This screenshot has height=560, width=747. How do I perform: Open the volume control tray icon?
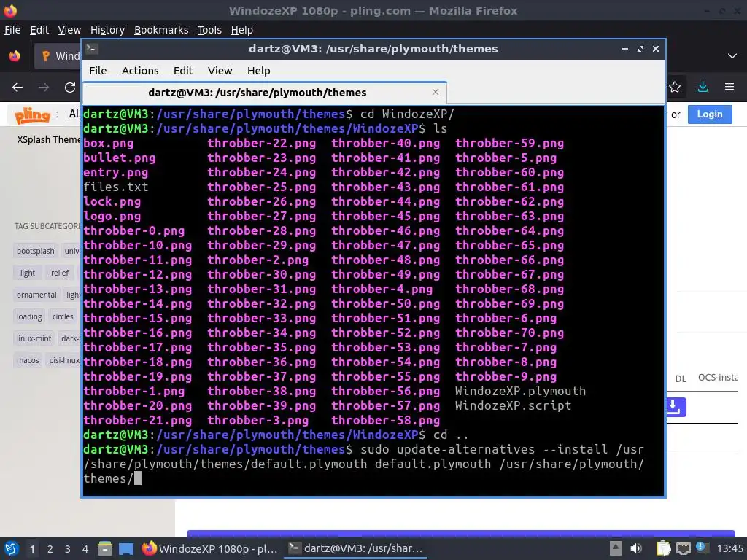pyautogui.click(x=636, y=548)
